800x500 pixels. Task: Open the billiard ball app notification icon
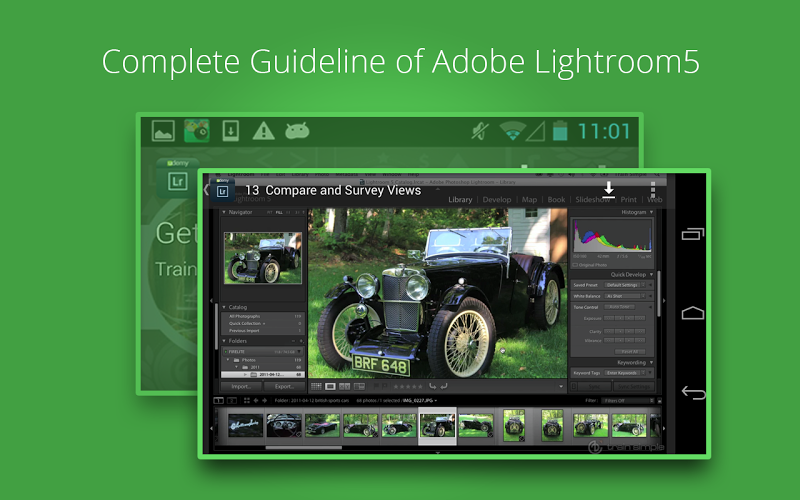(x=197, y=131)
